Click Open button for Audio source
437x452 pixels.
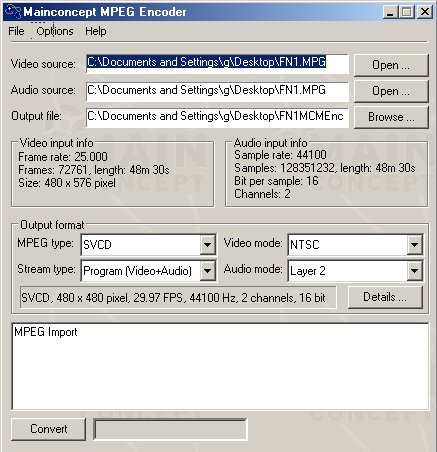click(391, 91)
